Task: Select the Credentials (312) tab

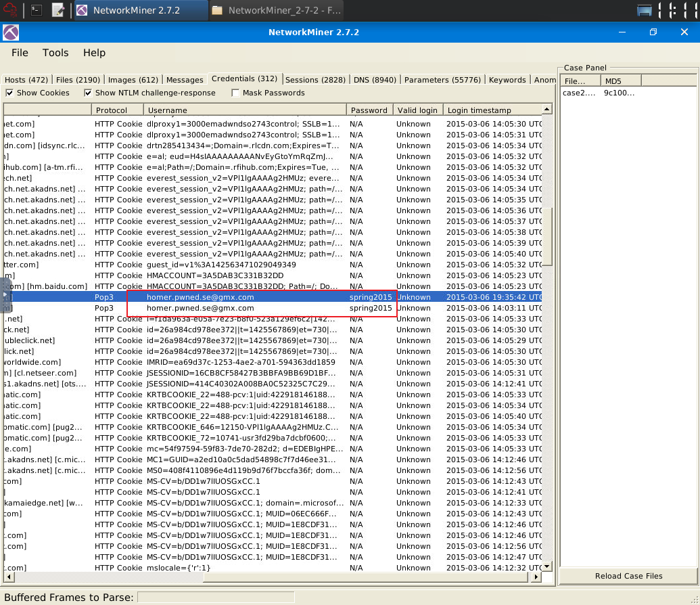Action: pyautogui.click(x=244, y=79)
